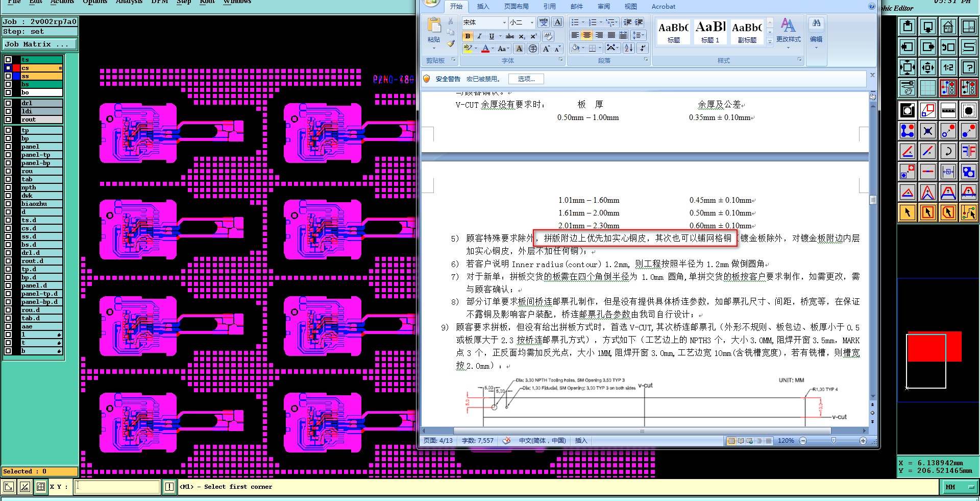
Task: Select the rectangle area select tool
Action: [928, 212]
